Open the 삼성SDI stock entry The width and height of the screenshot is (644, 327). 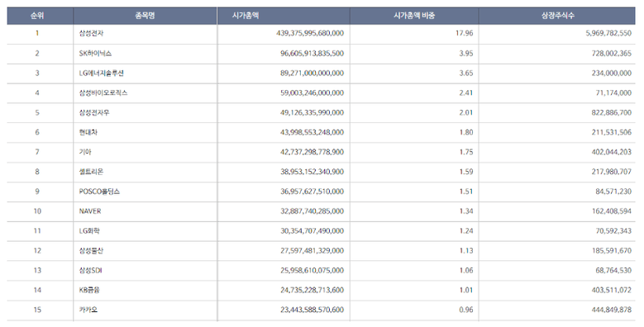90,270
